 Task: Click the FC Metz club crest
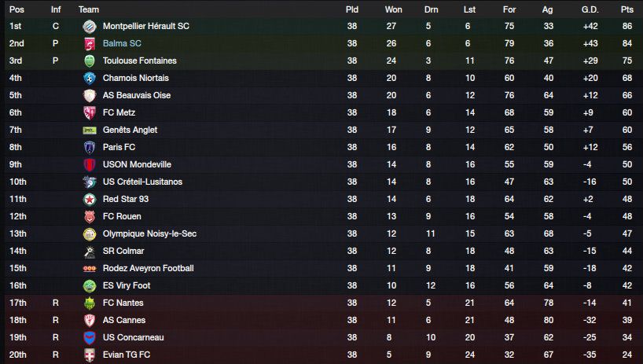point(90,112)
